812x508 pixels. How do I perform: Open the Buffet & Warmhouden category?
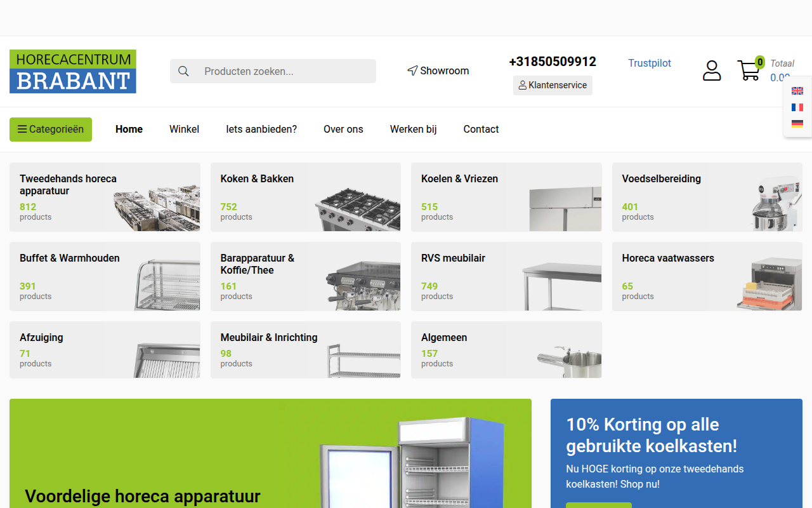[105, 276]
